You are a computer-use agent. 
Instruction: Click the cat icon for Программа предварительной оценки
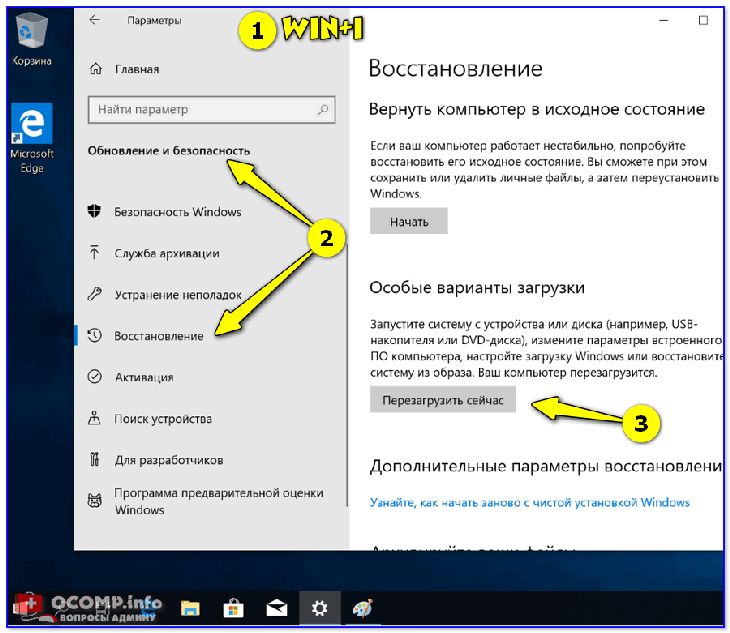pos(95,501)
